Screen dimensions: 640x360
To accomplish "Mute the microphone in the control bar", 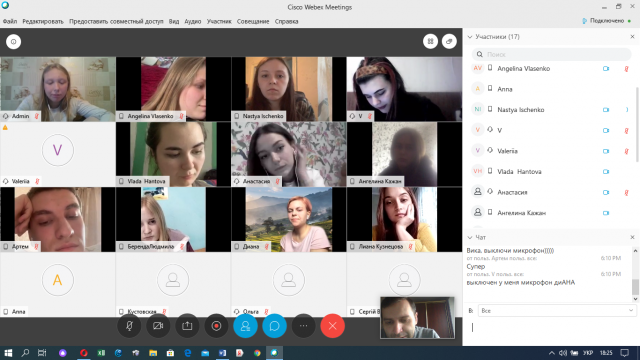I will [x=129, y=326].
